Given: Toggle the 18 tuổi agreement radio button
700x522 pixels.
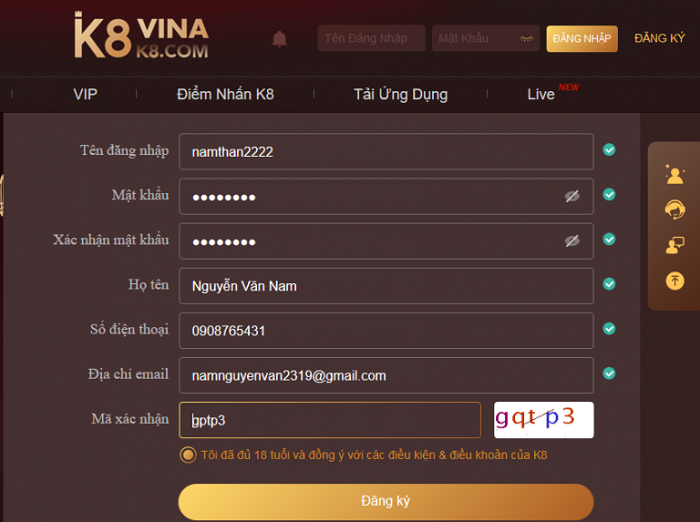Looking at the screenshot, I should [x=188, y=455].
